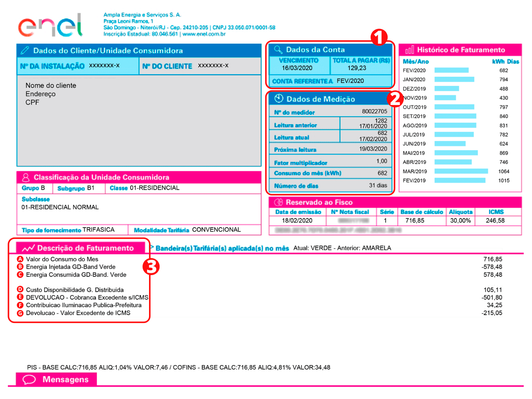Image resolution: width=532 pixels, height=399 pixels.
Task: Click the Nº DA INSTALAÇÃO field
Action: pyautogui.click(x=78, y=66)
